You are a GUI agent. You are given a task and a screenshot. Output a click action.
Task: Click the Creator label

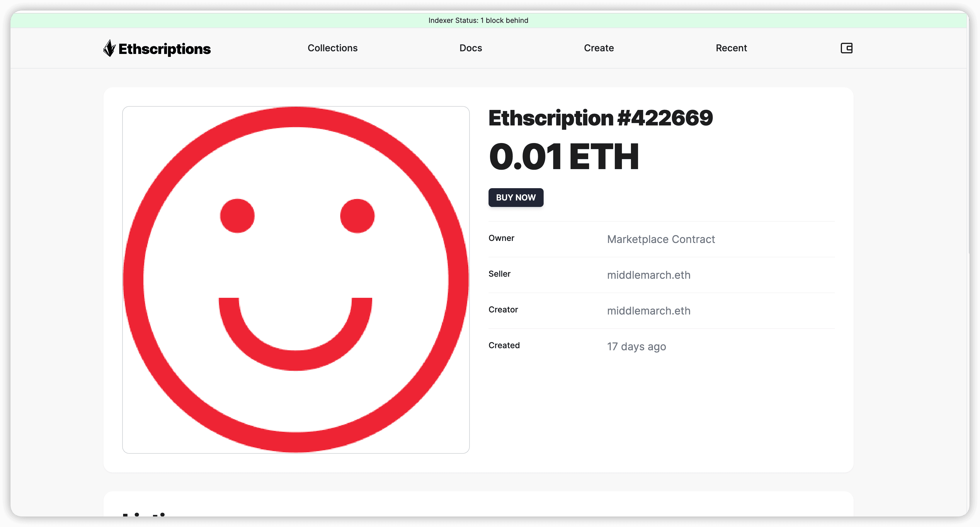503,310
